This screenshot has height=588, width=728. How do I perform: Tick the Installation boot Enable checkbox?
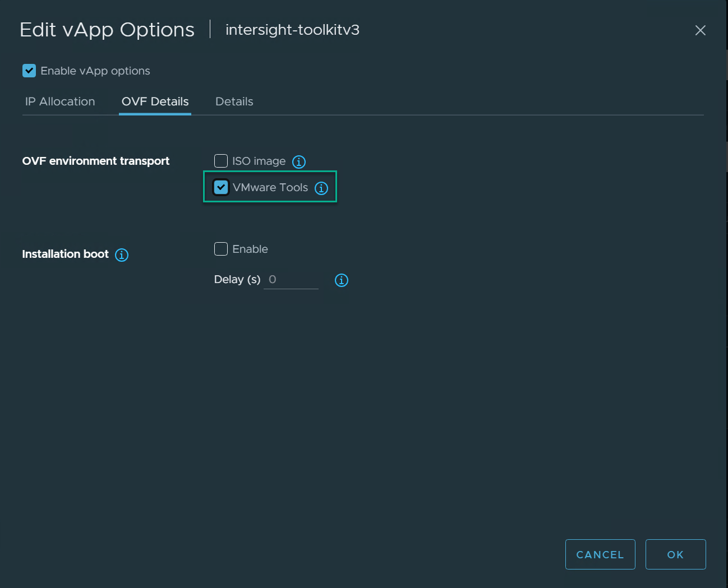tap(221, 249)
